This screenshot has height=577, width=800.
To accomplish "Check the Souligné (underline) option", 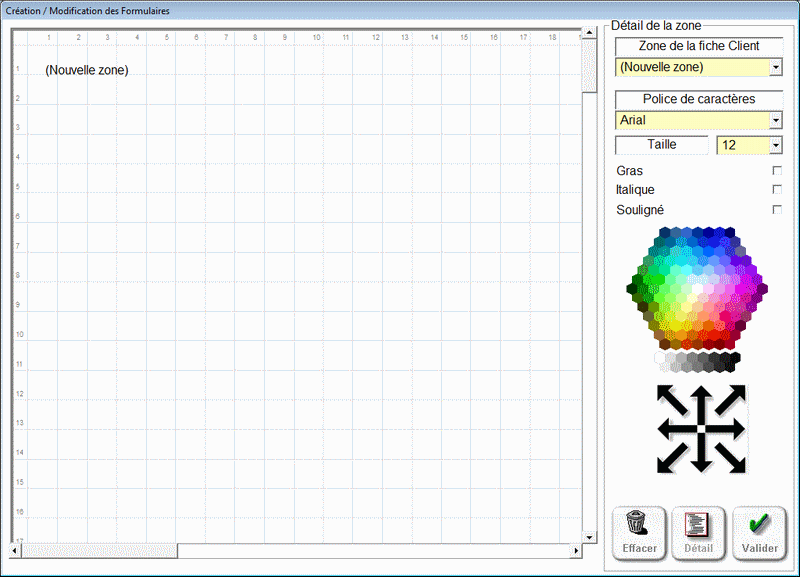I will click(777, 210).
